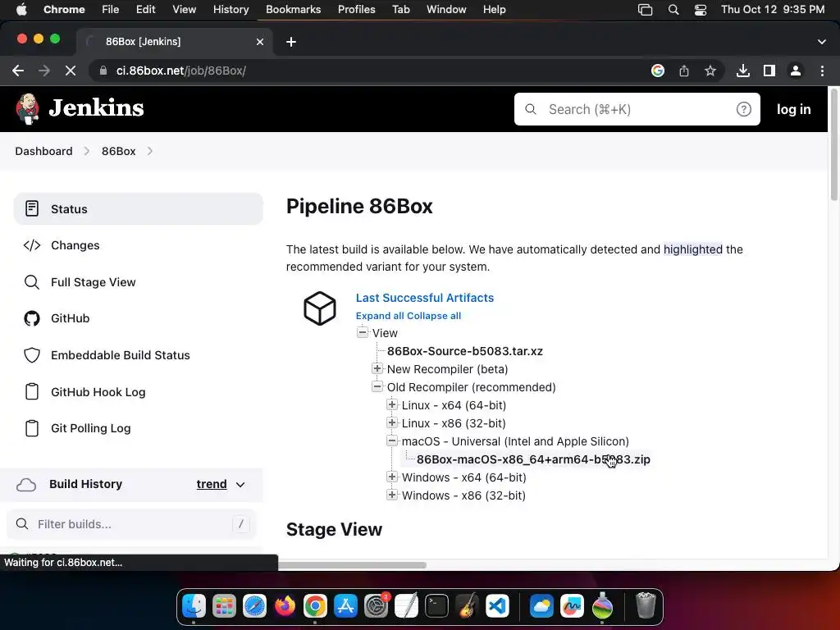The height and width of the screenshot is (630, 840).
Task: Focus the Filter builds input field
Action: click(x=131, y=524)
